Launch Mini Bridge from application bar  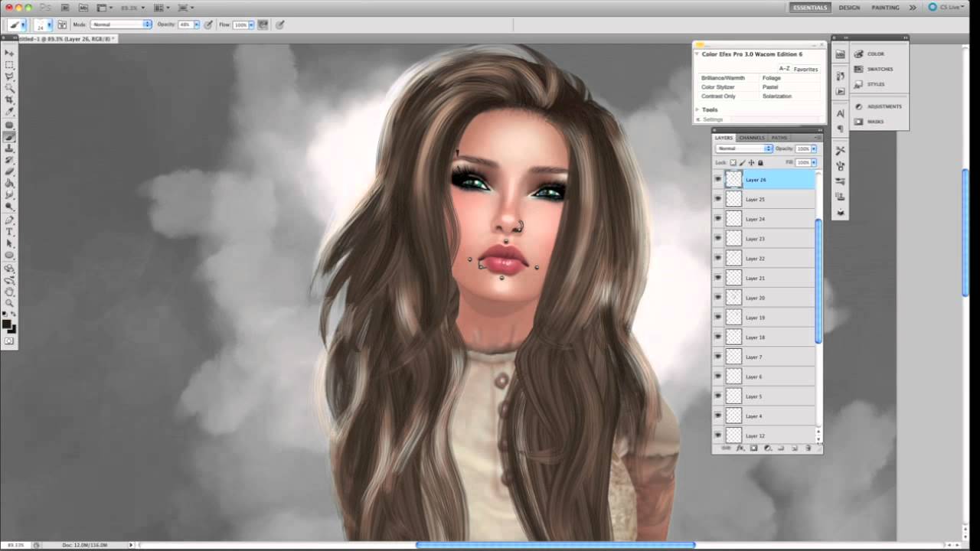(83, 8)
